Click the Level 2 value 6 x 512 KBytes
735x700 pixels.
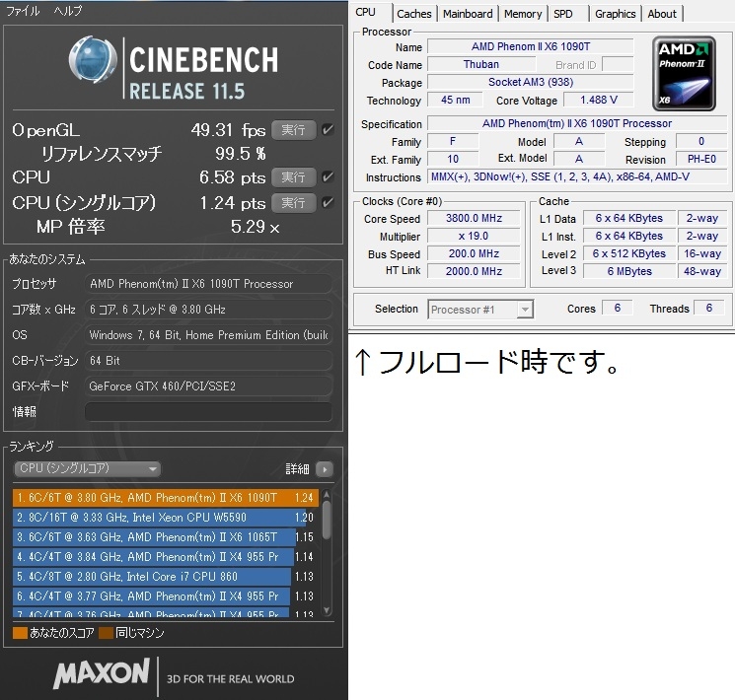629,253
